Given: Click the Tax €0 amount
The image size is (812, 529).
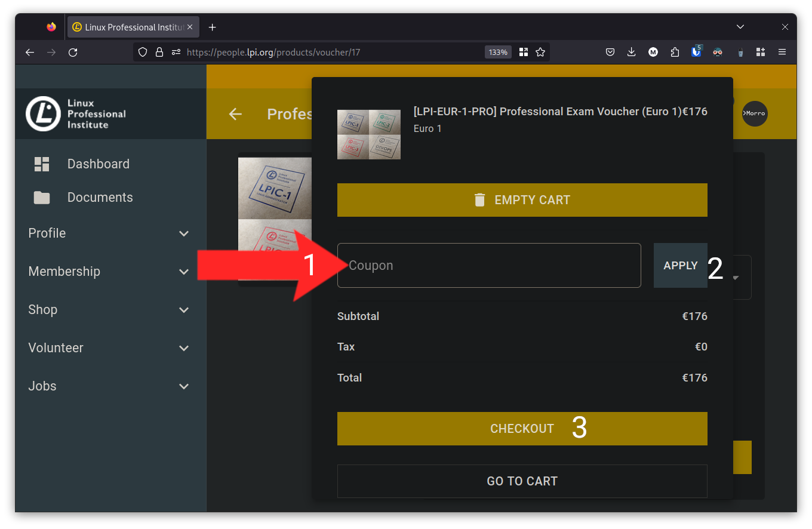Looking at the screenshot, I should coord(702,347).
